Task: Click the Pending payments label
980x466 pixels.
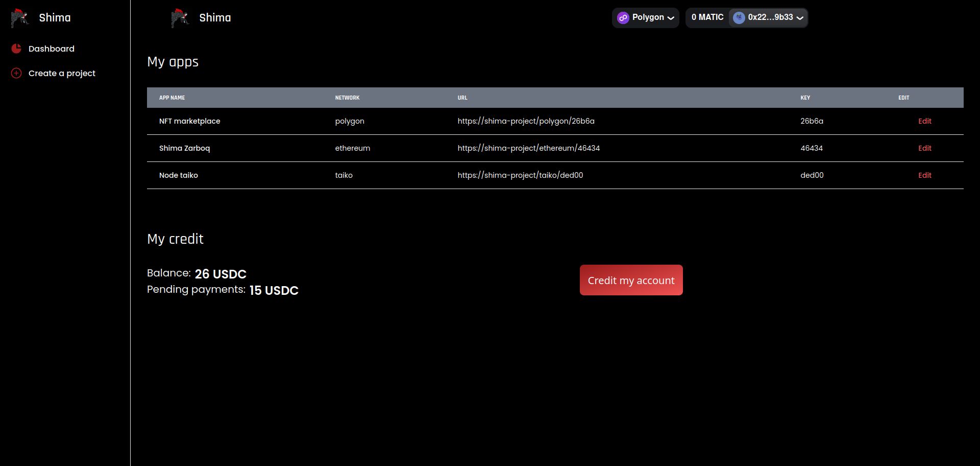Action: click(x=196, y=289)
